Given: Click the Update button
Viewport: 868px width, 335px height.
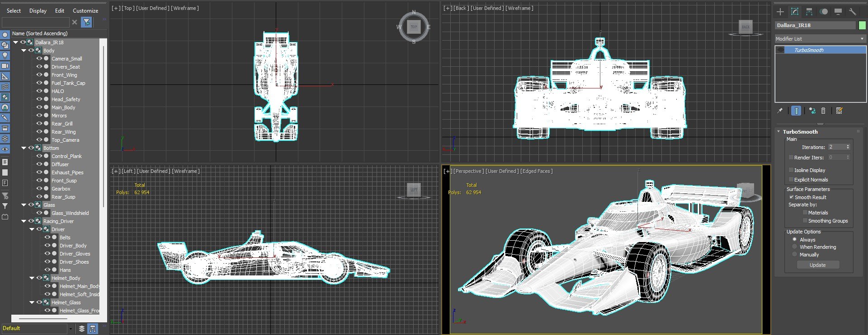Looking at the screenshot, I should point(817,265).
